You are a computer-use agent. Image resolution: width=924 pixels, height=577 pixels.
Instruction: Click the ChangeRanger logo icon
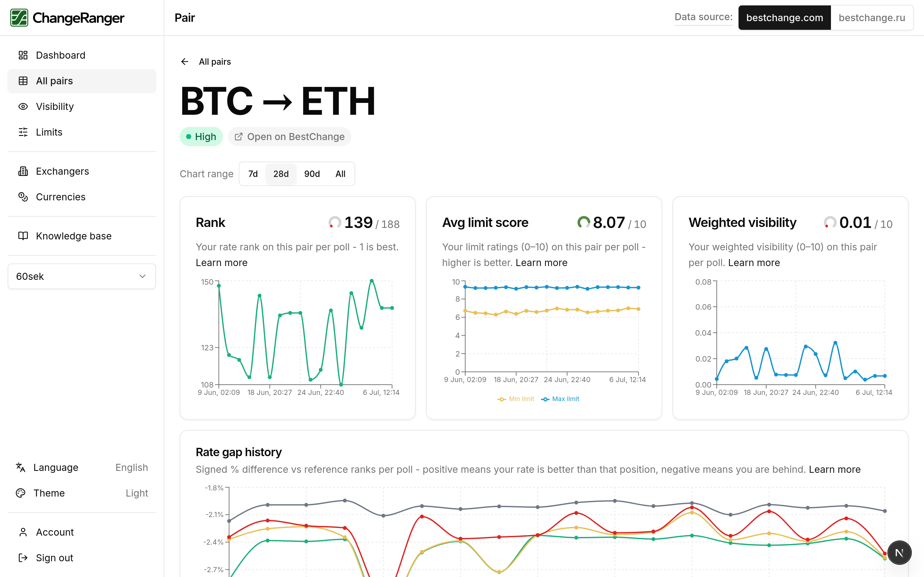point(19,18)
